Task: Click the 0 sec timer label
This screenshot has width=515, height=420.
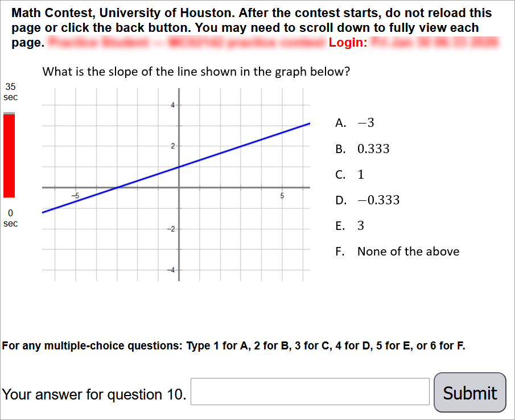Action: pyautogui.click(x=10, y=218)
